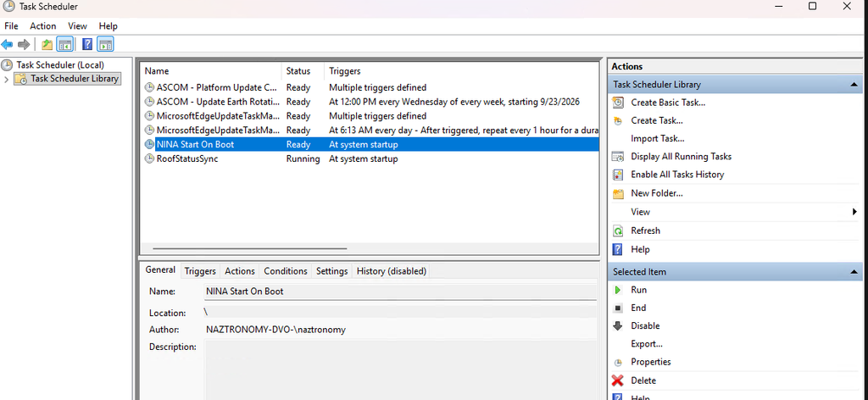Collapse the Task Scheduler Library actions section
868x400 pixels.
coord(854,85)
